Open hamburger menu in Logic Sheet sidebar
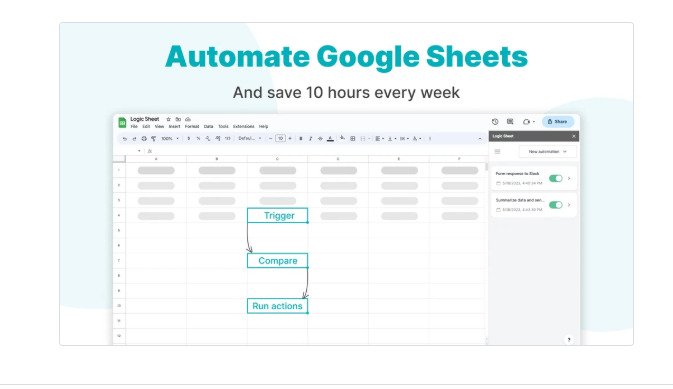Viewport: 673px width, 389px height. 497,152
